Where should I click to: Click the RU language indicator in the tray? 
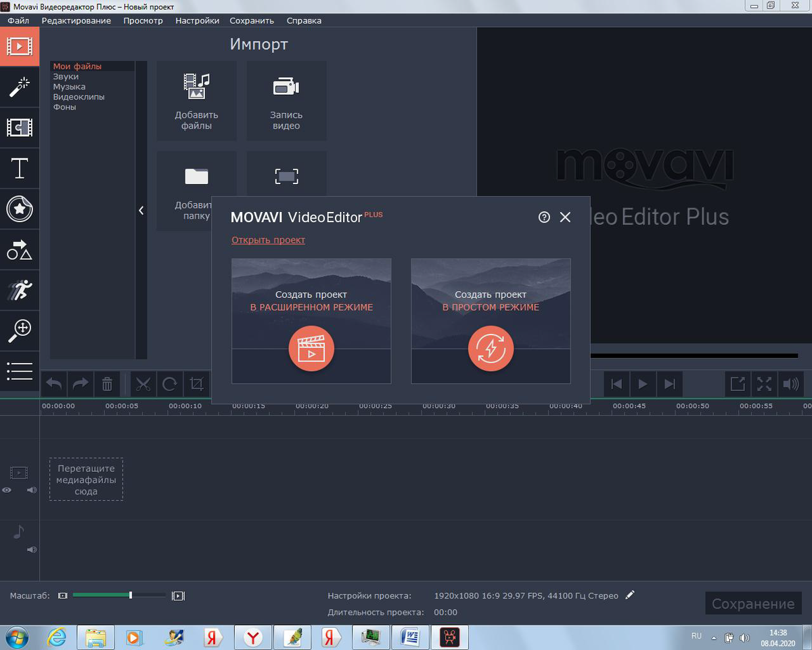tap(696, 636)
